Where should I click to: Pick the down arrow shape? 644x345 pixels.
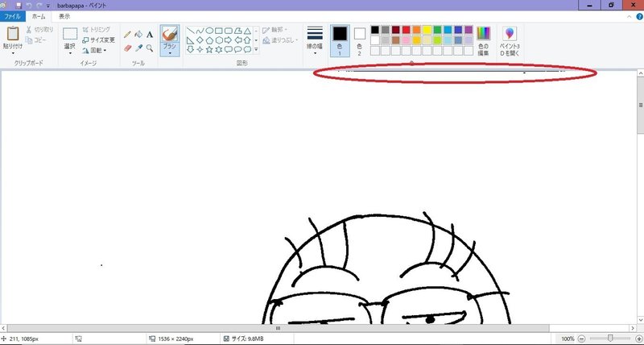pyautogui.click(x=190, y=49)
